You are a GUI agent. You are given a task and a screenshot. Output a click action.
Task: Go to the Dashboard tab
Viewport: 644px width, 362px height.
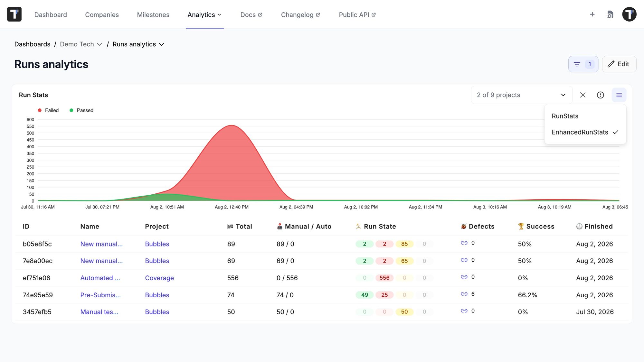point(51,15)
